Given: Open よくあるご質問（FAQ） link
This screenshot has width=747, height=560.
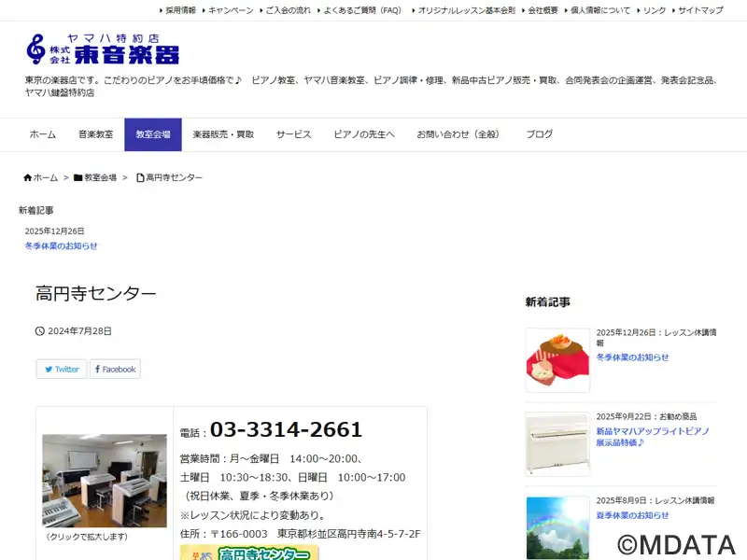Looking at the screenshot, I should point(362,10).
